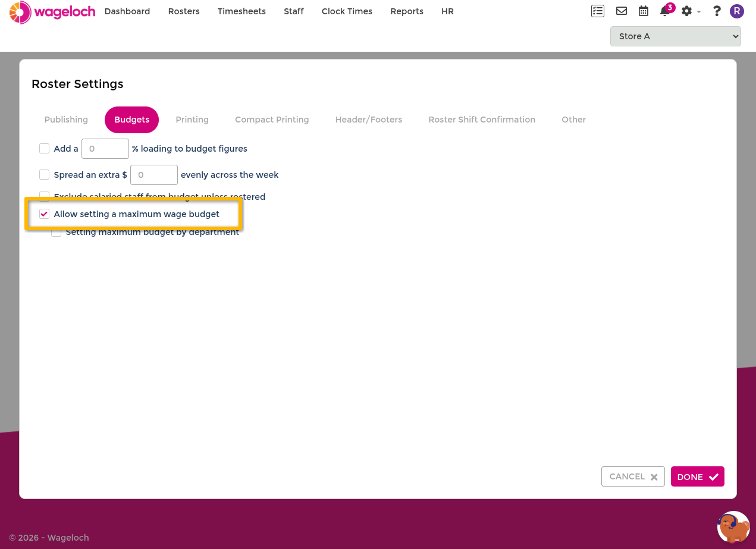Click the CANCEL button
This screenshot has width=756, height=549.
[633, 476]
